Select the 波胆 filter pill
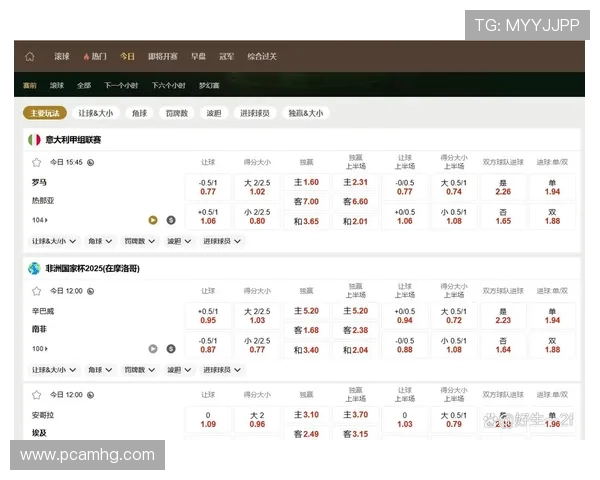 pos(214,113)
